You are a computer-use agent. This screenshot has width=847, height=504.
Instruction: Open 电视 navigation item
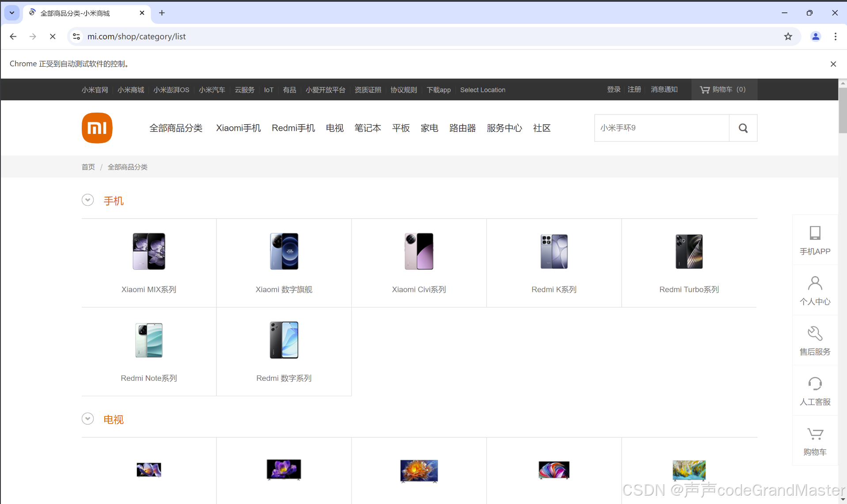(x=335, y=128)
